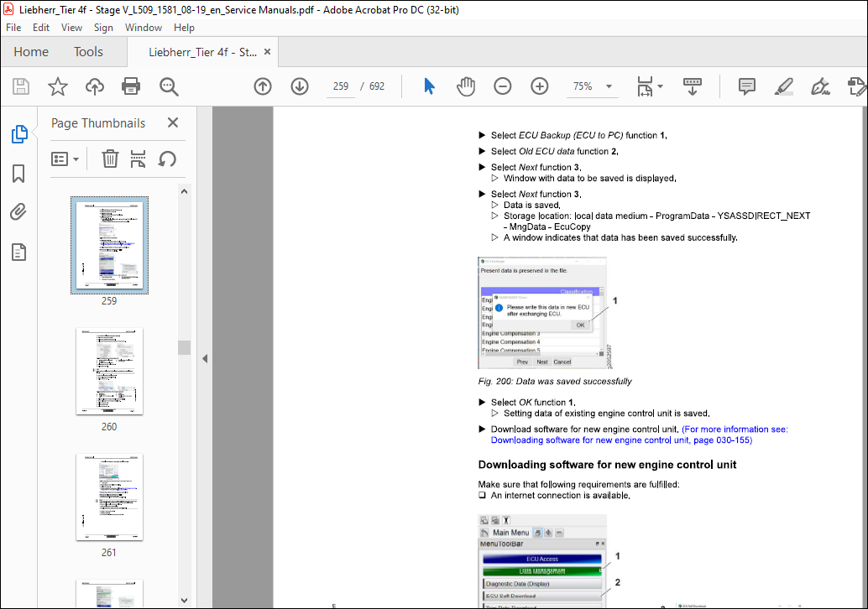
Task: Open the sign document pen tool
Action: click(x=820, y=86)
